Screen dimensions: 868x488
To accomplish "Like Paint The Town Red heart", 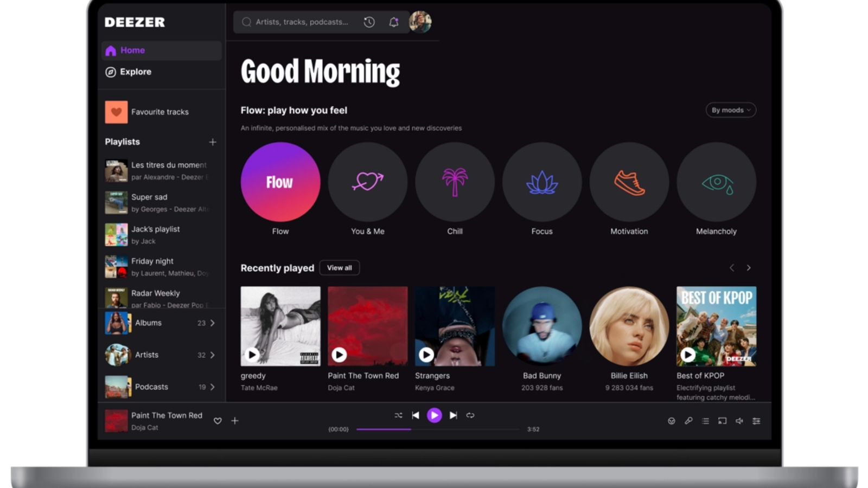I will point(218,421).
